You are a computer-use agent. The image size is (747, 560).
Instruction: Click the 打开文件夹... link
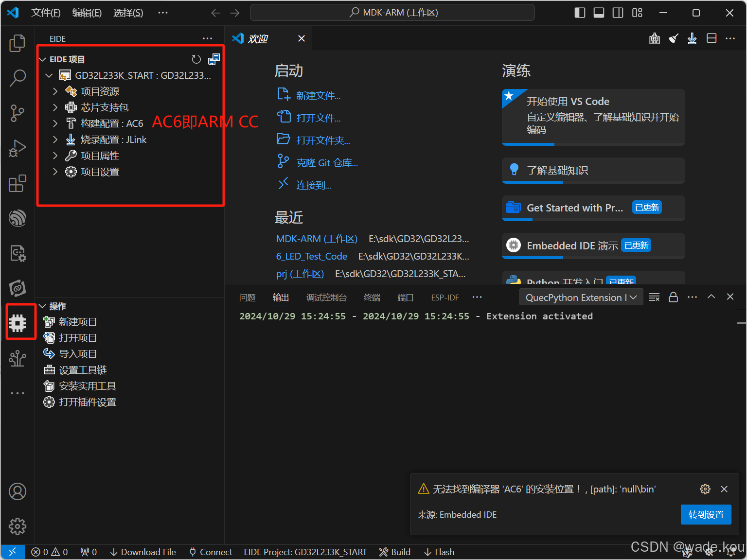click(323, 140)
